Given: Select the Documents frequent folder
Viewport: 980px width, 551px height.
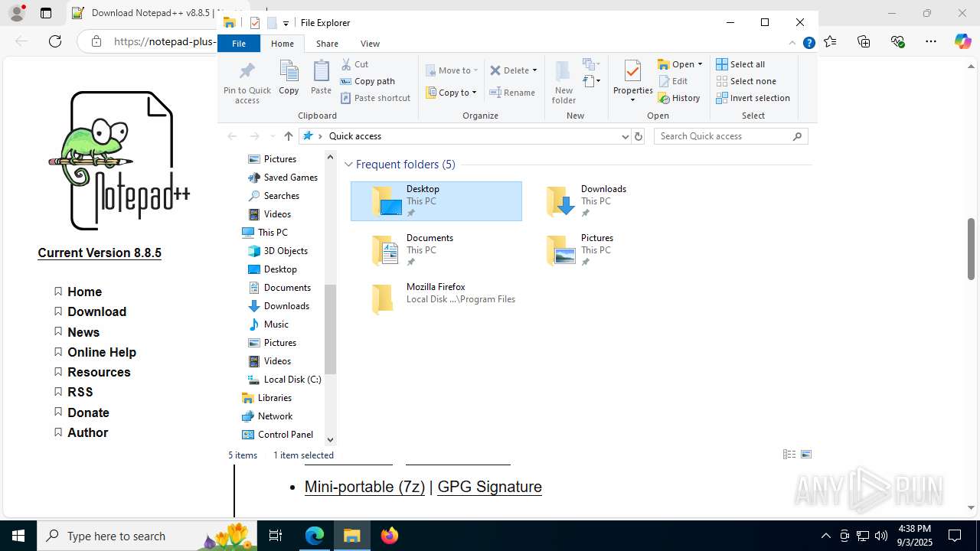Looking at the screenshot, I should pos(436,250).
